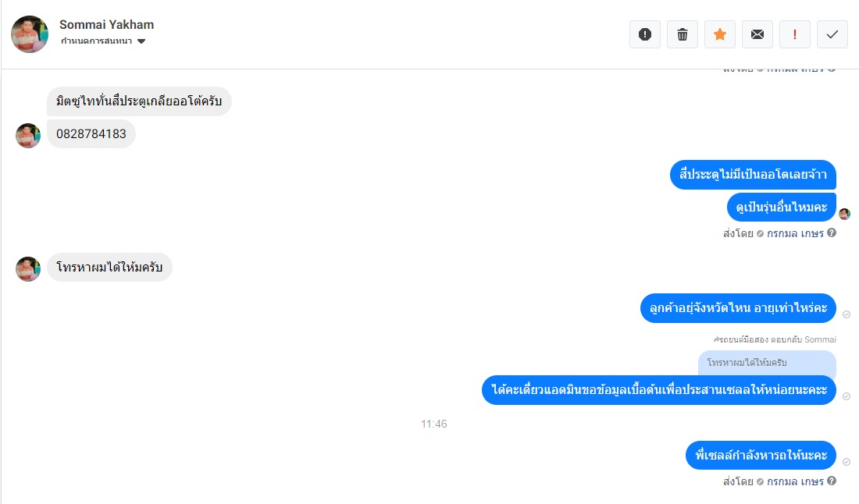Image resolution: width=859 pixels, height=504 pixels.
Task: Click the sender name link at the bottom
Action: [x=795, y=481]
